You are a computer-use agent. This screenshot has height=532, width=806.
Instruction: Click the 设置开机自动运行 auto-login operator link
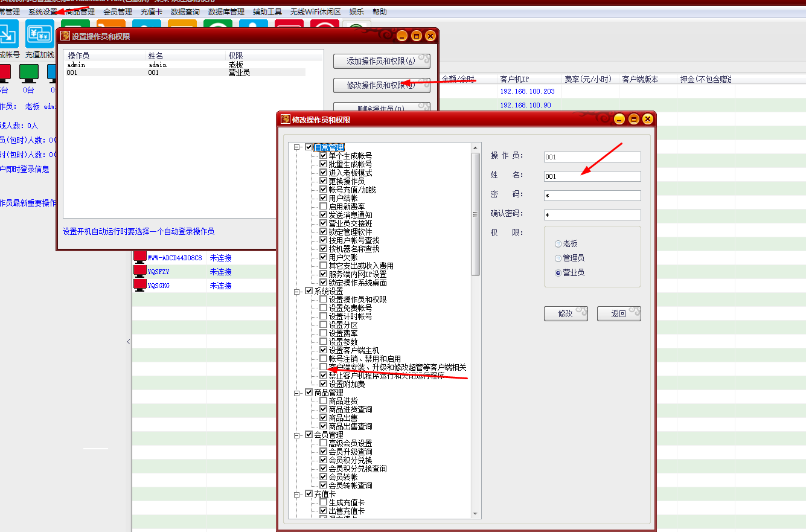(138, 231)
